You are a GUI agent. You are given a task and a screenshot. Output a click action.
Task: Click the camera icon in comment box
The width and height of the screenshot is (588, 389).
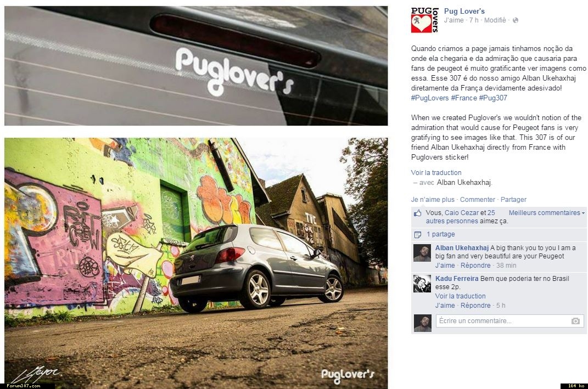pos(575,321)
